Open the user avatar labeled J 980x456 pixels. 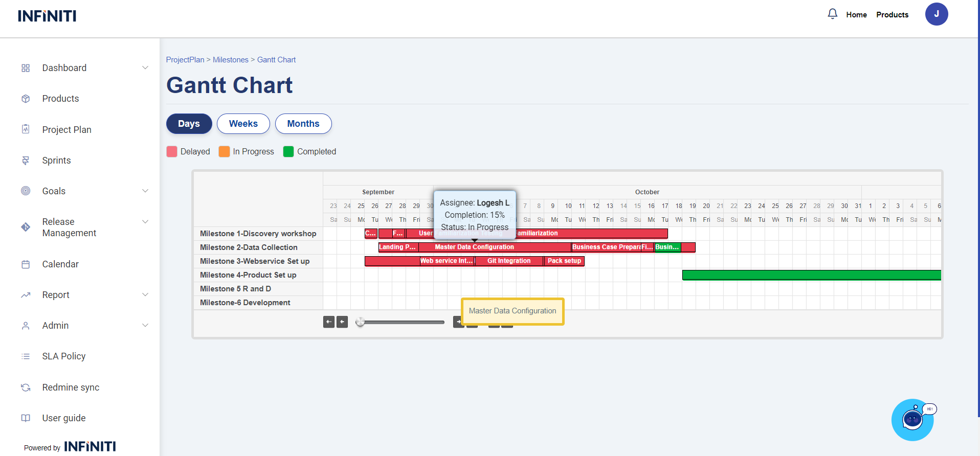pos(936,14)
